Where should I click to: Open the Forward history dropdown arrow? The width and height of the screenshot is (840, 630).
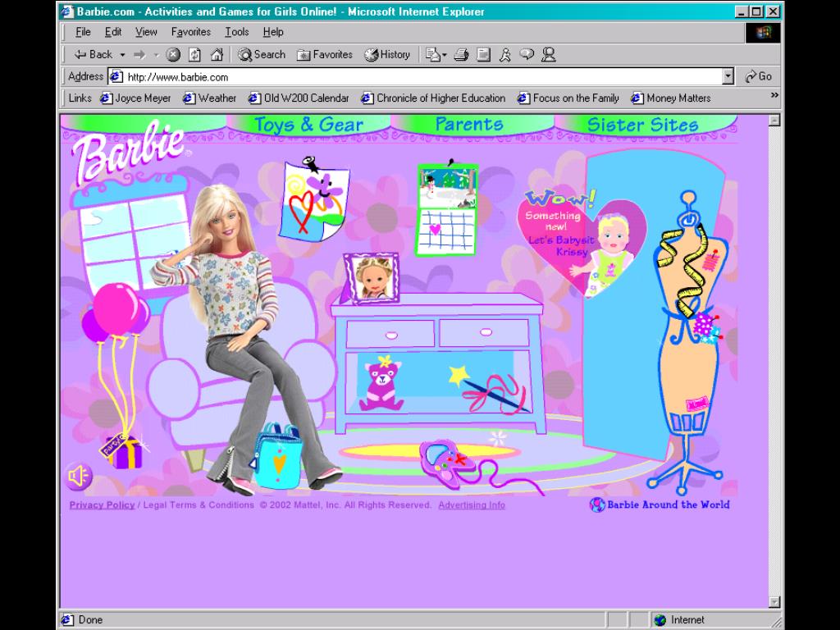pyautogui.click(x=157, y=55)
